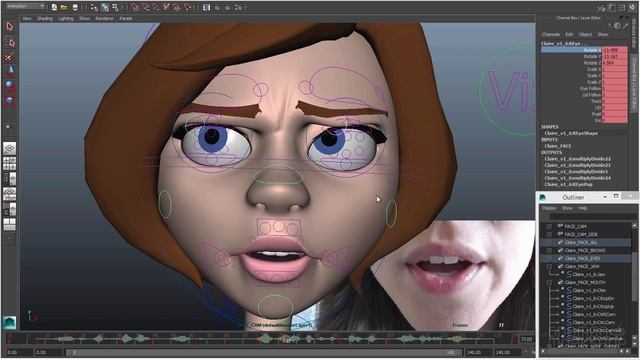This screenshot has width=640, height=360.
Task: Toggle snap to curves magnet
Action: tap(146, 7)
